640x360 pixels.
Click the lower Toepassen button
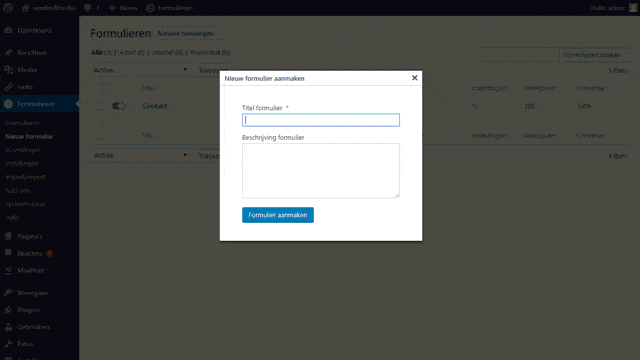pyautogui.click(x=209, y=156)
